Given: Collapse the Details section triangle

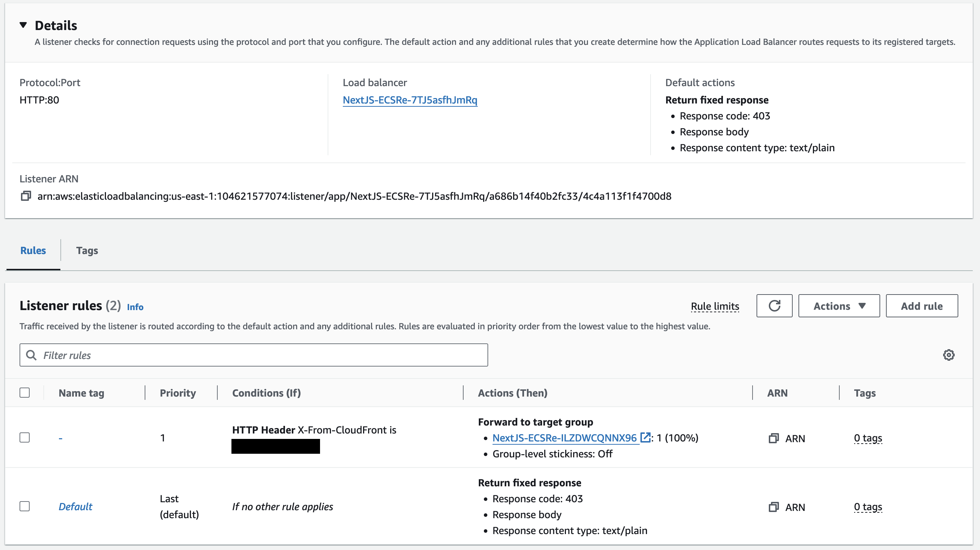Looking at the screenshot, I should click(x=23, y=25).
